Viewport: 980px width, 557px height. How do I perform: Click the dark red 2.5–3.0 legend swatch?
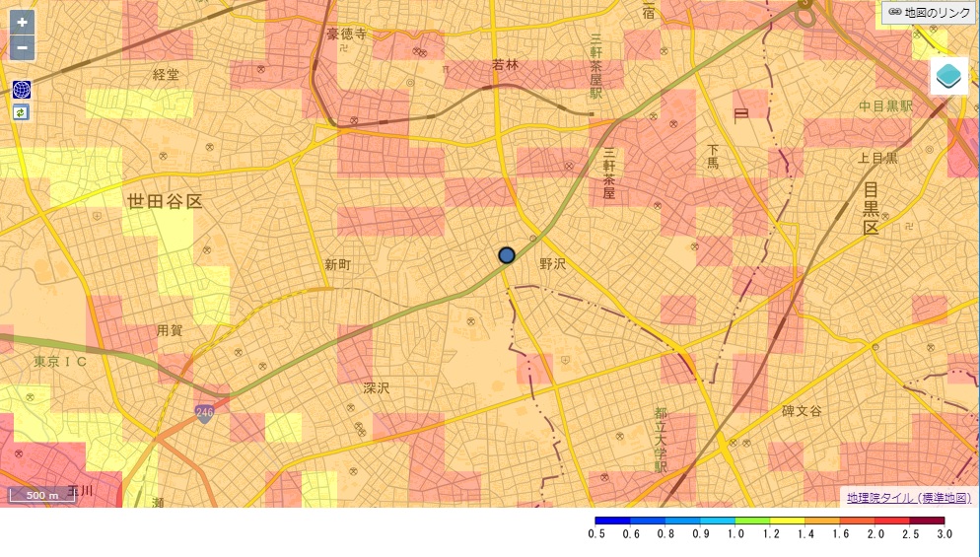click(926, 521)
